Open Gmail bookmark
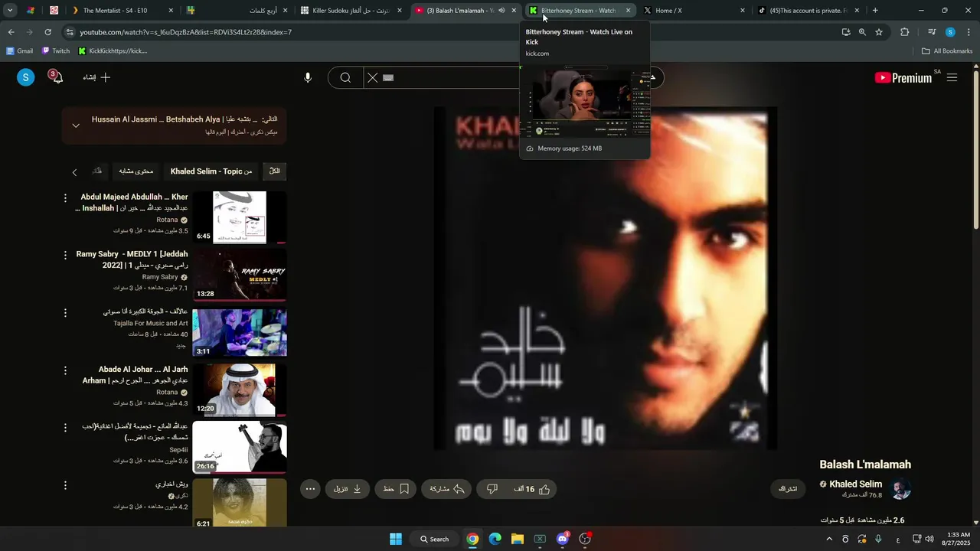 (19, 51)
